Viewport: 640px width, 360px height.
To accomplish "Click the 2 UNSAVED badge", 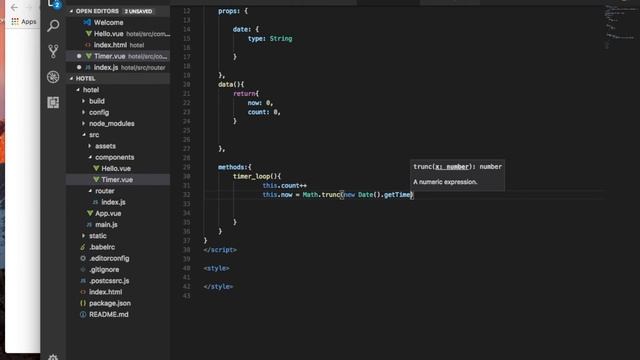I will [x=138, y=11].
